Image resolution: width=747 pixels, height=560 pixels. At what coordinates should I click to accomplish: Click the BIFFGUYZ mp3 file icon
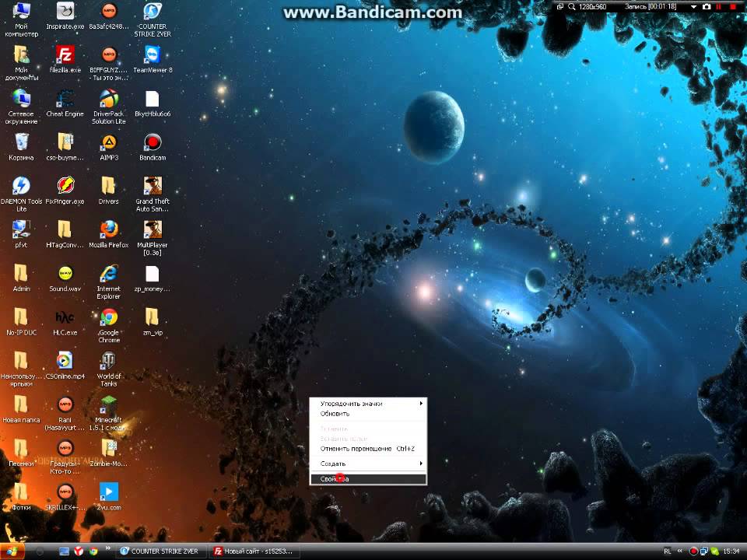click(x=109, y=63)
